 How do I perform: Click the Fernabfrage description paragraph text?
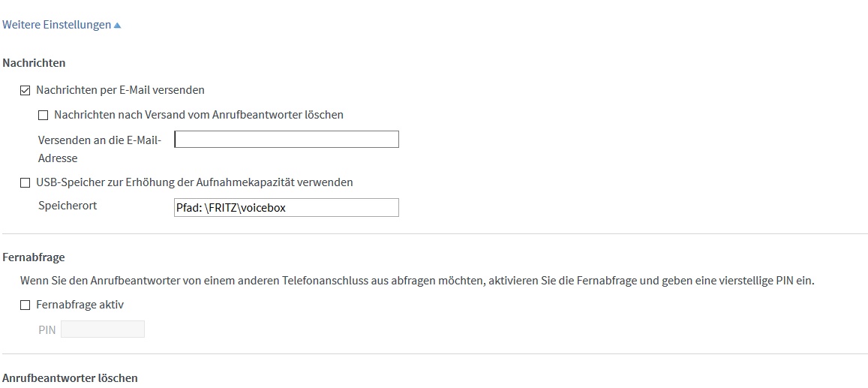click(417, 281)
